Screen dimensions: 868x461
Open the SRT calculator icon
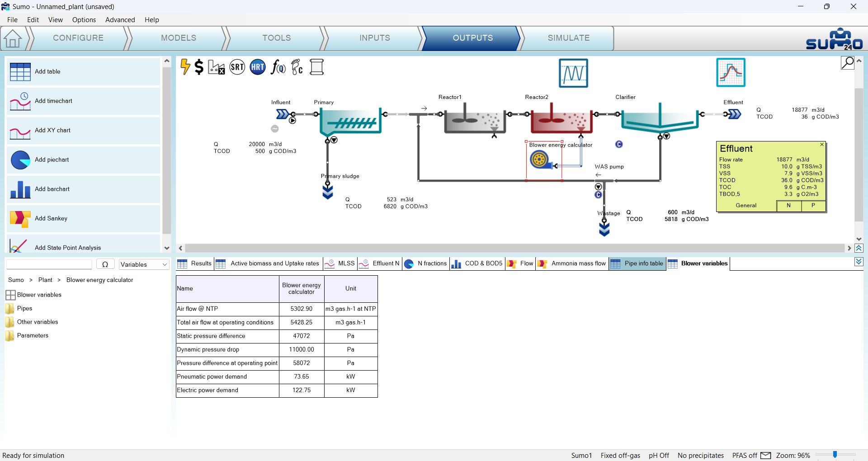[237, 67]
